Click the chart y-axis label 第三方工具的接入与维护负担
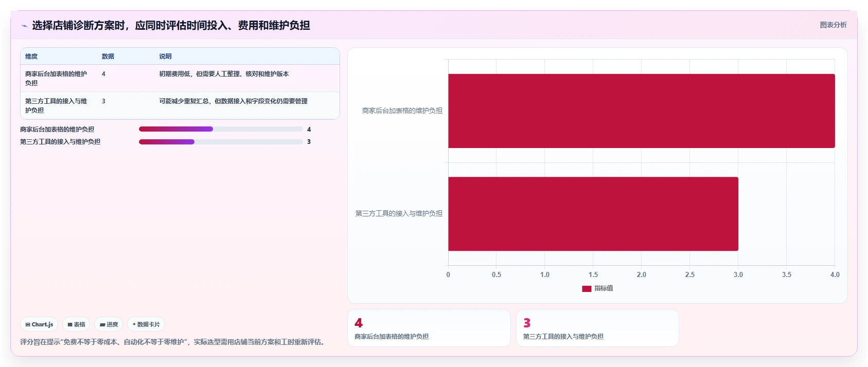The image size is (868, 367). pyautogui.click(x=399, y=213)
